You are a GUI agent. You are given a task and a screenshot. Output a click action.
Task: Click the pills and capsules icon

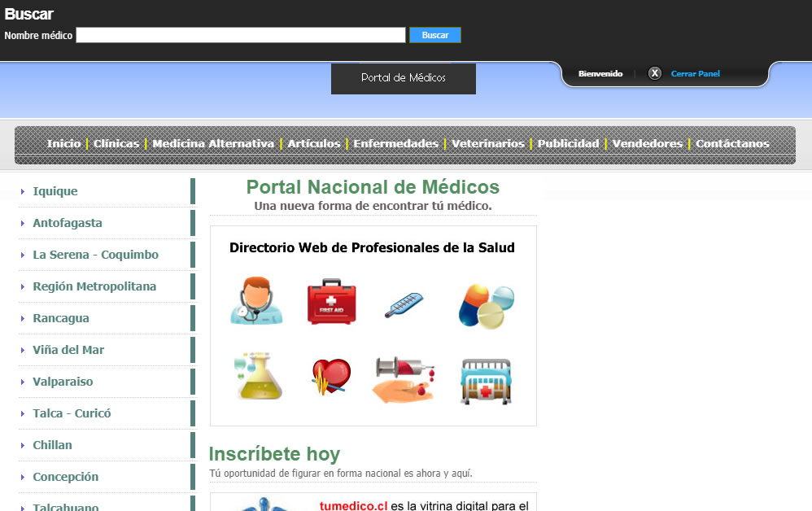tap(486, 305)
